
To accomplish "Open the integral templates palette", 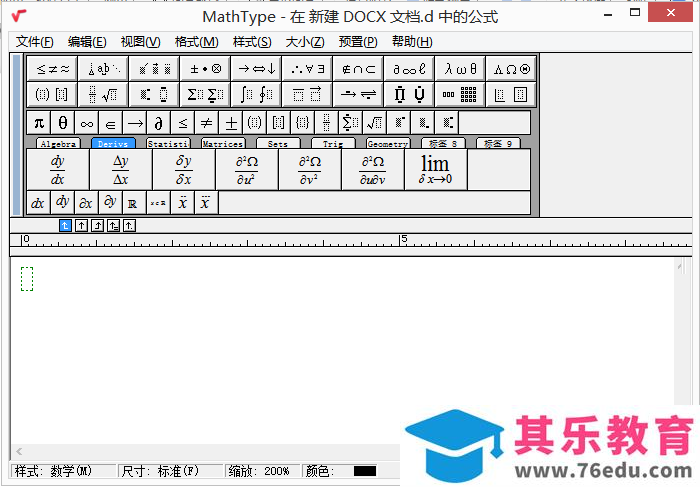I will coord(256,94).
